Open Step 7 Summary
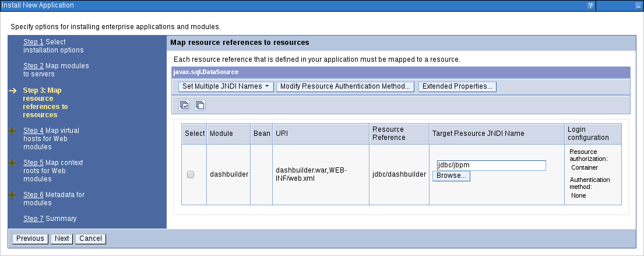The width and height of the screenshot is (644, 256). coord(33,219)
